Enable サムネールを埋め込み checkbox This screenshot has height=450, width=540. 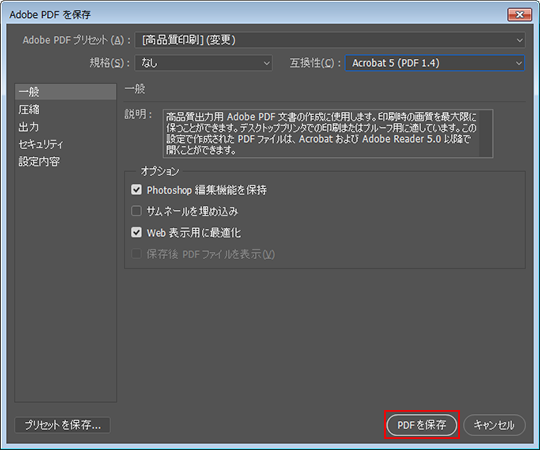click(136, 211)
